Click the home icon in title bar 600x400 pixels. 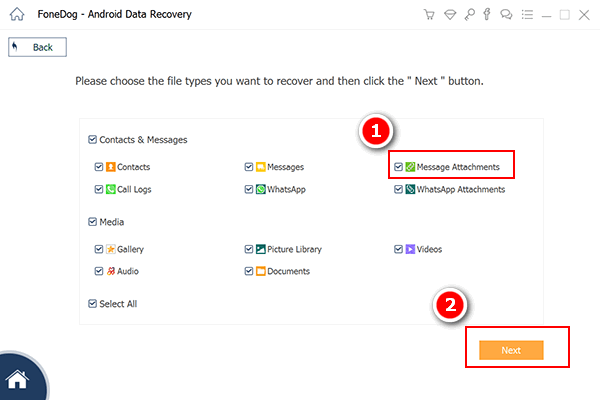coord(17,15)
